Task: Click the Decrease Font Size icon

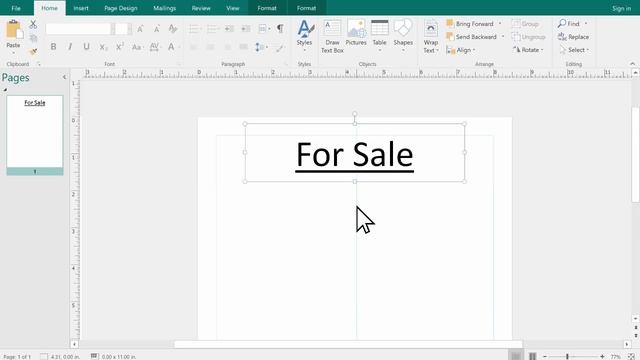Action: (157, 29)
